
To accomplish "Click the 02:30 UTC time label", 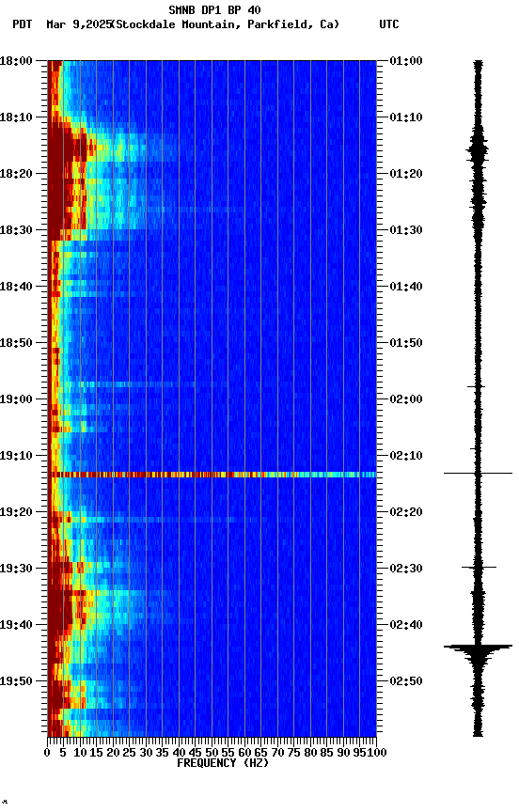I will (x=406, y=569).
